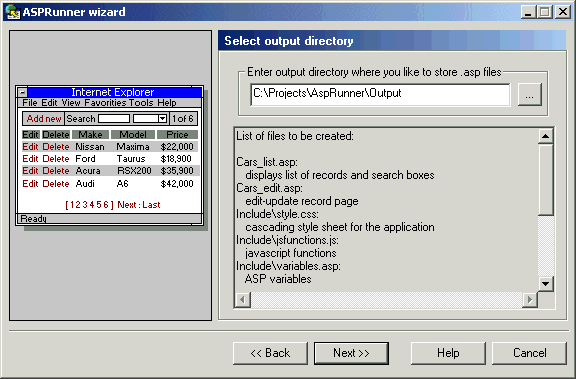
Task: Click 'displays list of records and search boxes'
Action: [x=340, y=175]
